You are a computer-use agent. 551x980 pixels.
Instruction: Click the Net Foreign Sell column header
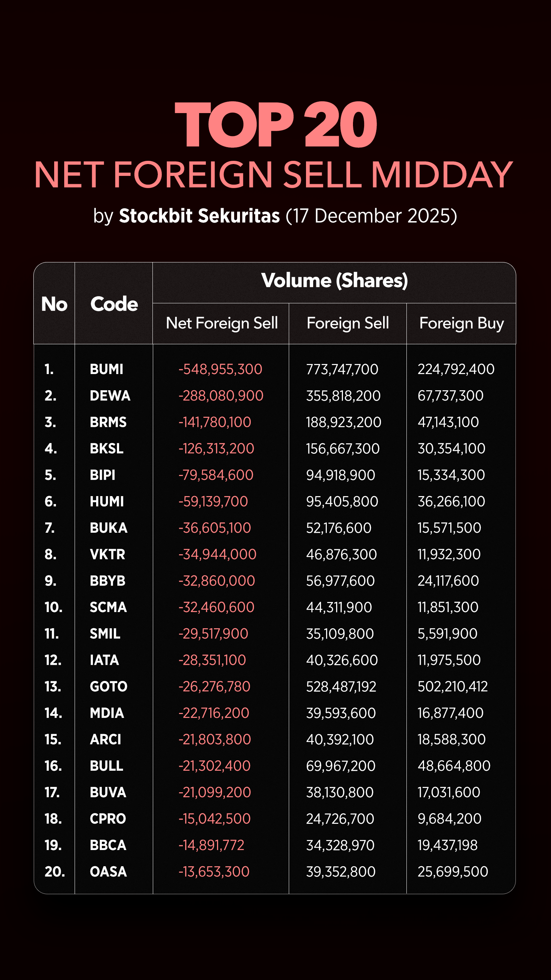click(222, 323)
